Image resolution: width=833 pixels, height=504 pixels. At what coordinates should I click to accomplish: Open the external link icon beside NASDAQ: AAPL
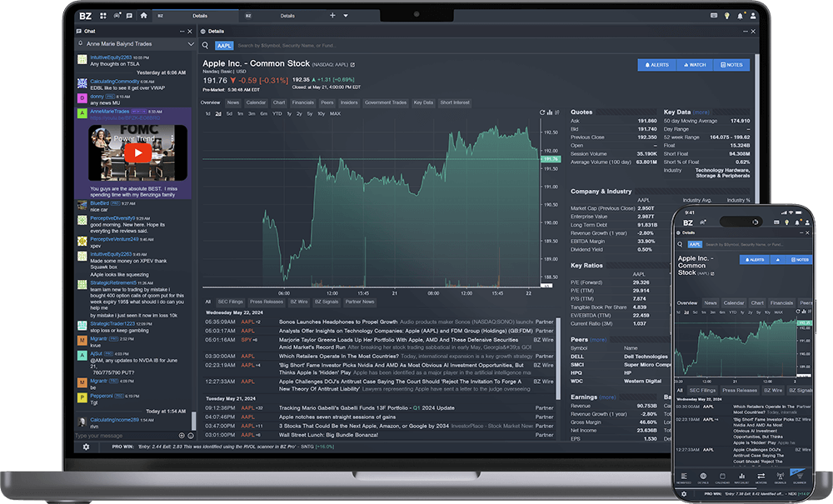tap(352, 65)
